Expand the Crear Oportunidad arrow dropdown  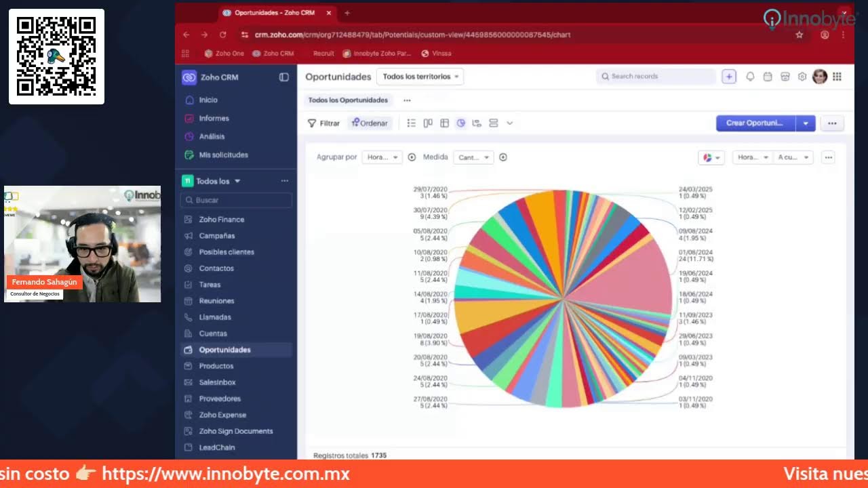pyautogui.click(x=806, y=123)
